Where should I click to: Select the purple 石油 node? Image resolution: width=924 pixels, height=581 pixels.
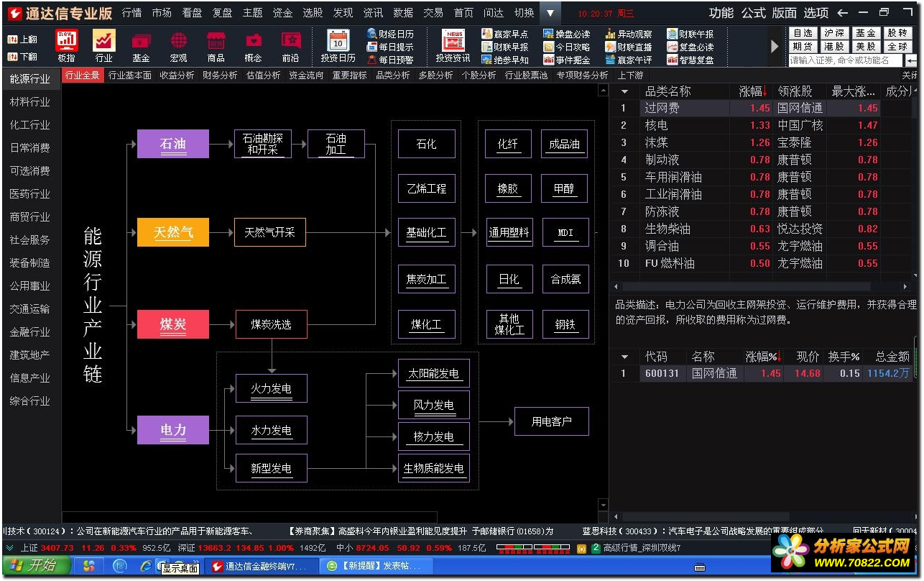[173, 144]
